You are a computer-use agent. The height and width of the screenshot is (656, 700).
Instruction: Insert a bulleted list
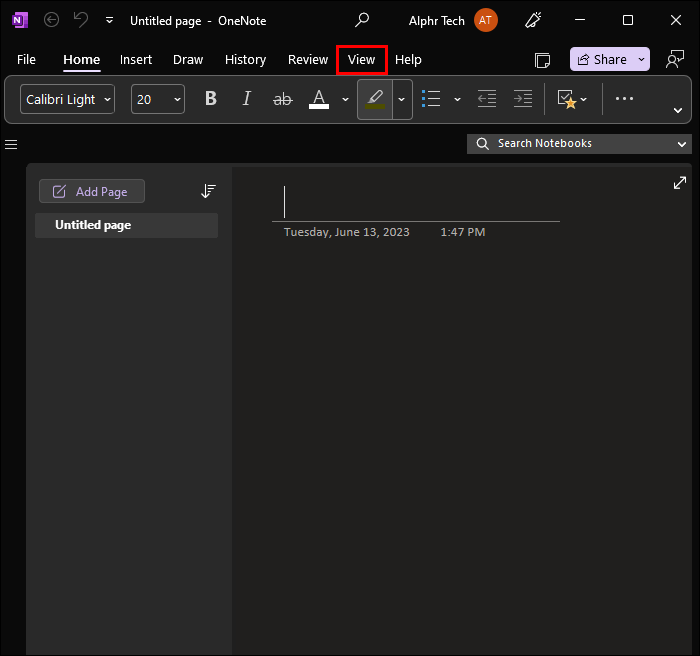[431, 98]
